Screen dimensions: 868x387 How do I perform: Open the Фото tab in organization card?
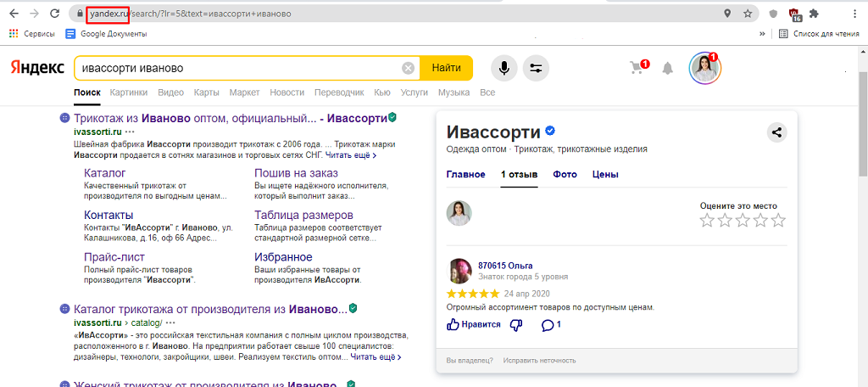[x=565, y=174]
